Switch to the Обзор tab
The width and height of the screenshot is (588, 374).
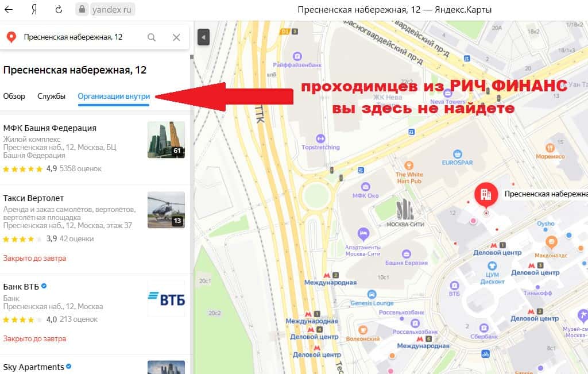(x=14, y=96)
